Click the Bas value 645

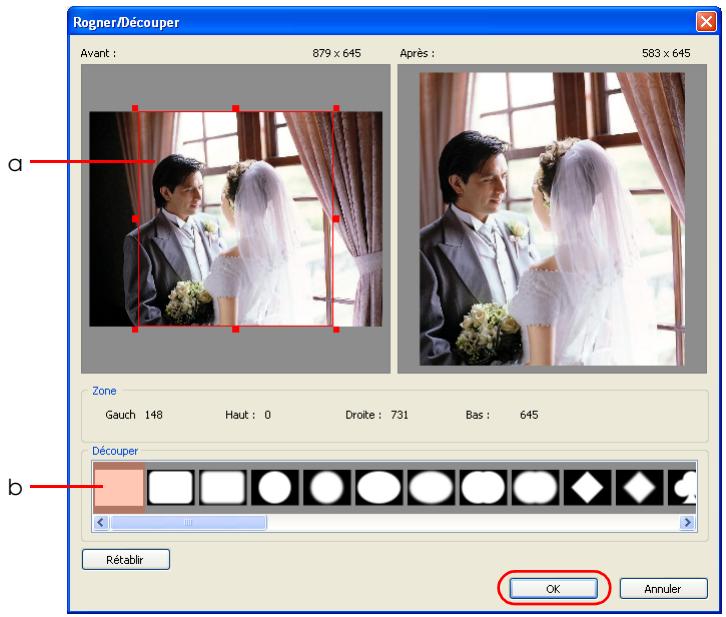pyautogui.click(x=529, y=415)
